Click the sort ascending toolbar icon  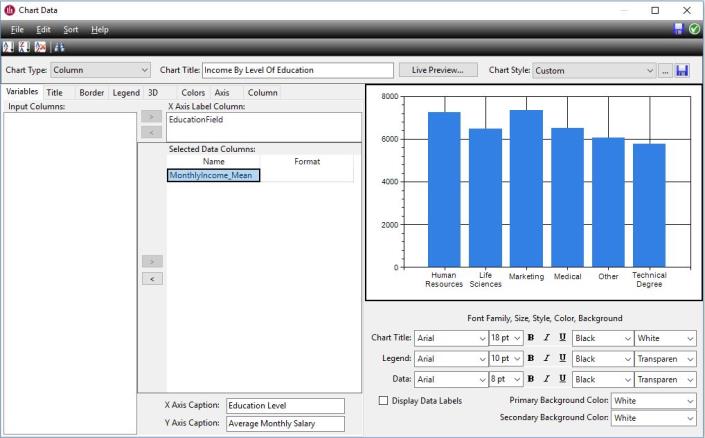point(9,47)
